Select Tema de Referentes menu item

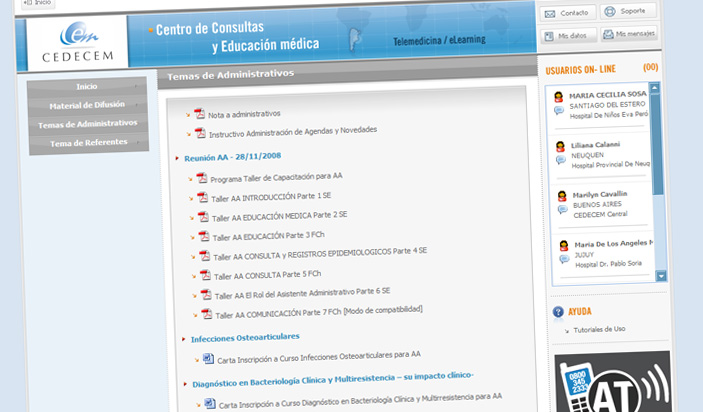(89, 143)
